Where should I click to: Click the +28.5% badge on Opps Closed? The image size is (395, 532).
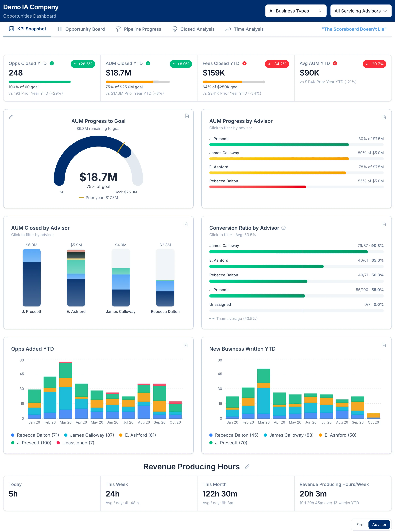[83, 64]
